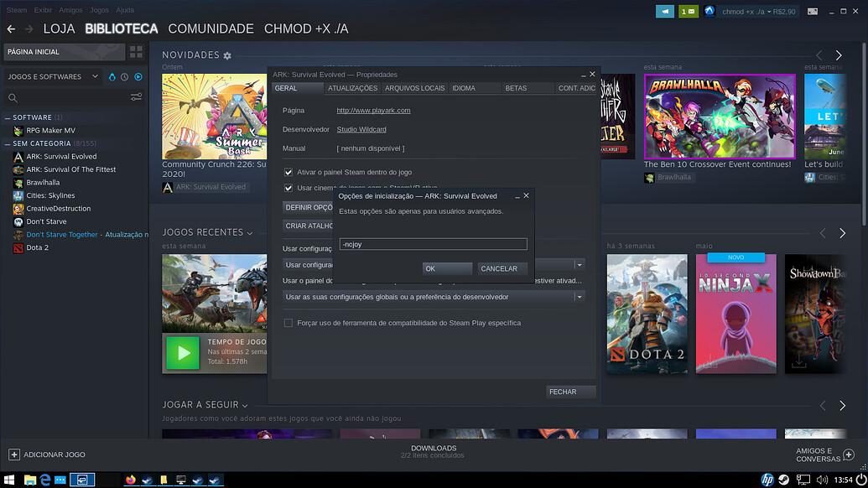Open the Brawlhalla news thumbnail
Viewport: 868px width, 488px height.
tap(720, 117)
